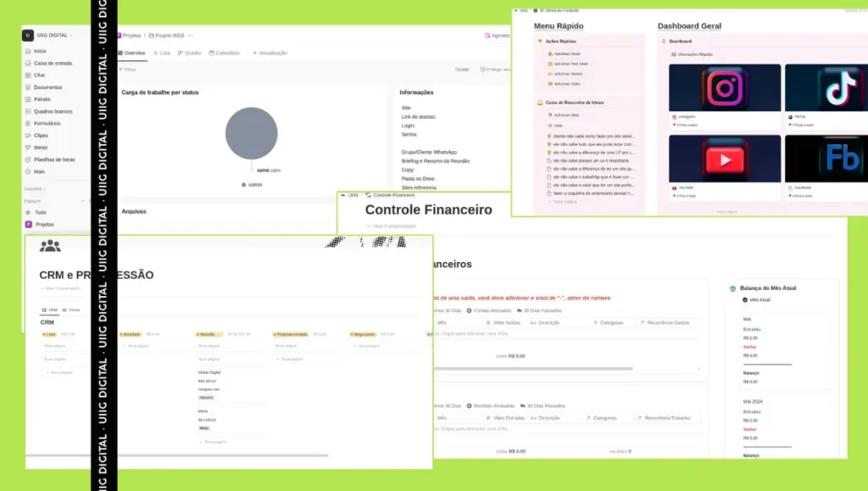Open Início in the ClickUp sidebar

[x=36, y=51]
